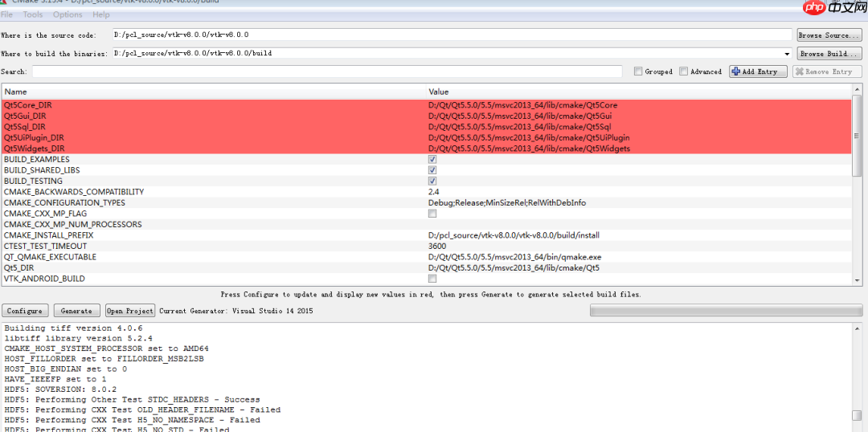Click the Generate button

[76, 311]
